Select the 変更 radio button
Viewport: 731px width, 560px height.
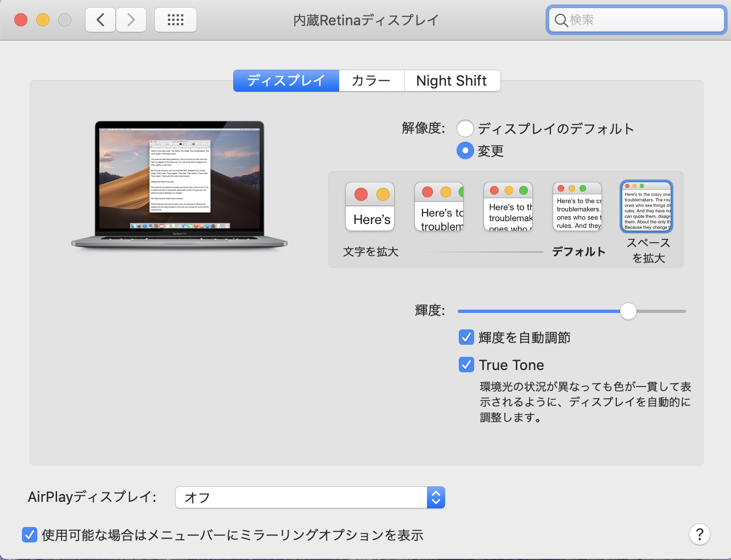[465, 150]
